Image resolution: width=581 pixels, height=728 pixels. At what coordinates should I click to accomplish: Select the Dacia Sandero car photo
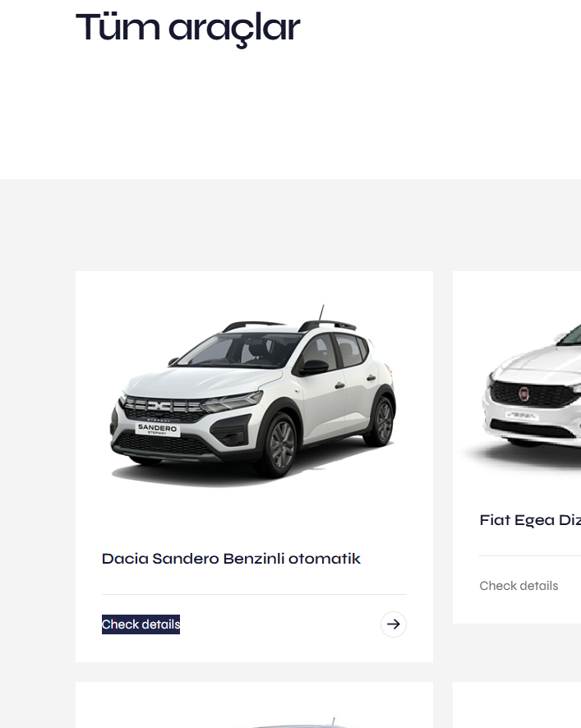point(254,394)
